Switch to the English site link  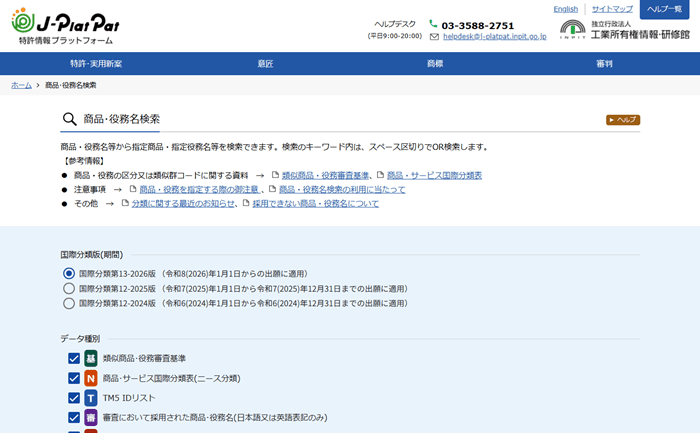(x=565, y=9)
